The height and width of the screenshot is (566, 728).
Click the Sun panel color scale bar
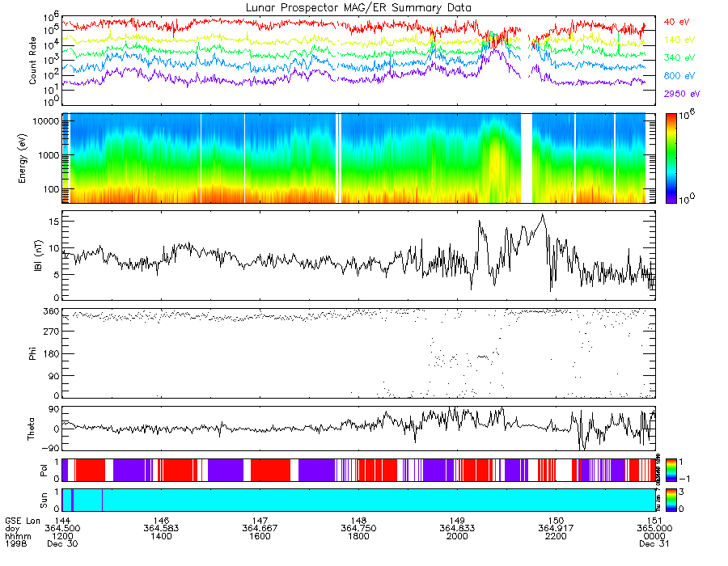coord(671,500)
